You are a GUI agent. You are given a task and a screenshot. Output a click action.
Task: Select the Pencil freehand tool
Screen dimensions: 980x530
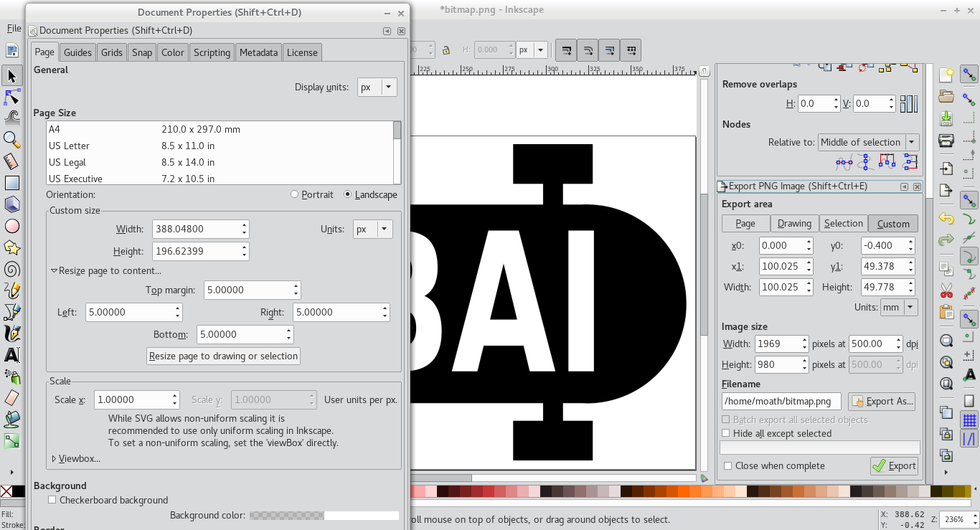[11, 290]
